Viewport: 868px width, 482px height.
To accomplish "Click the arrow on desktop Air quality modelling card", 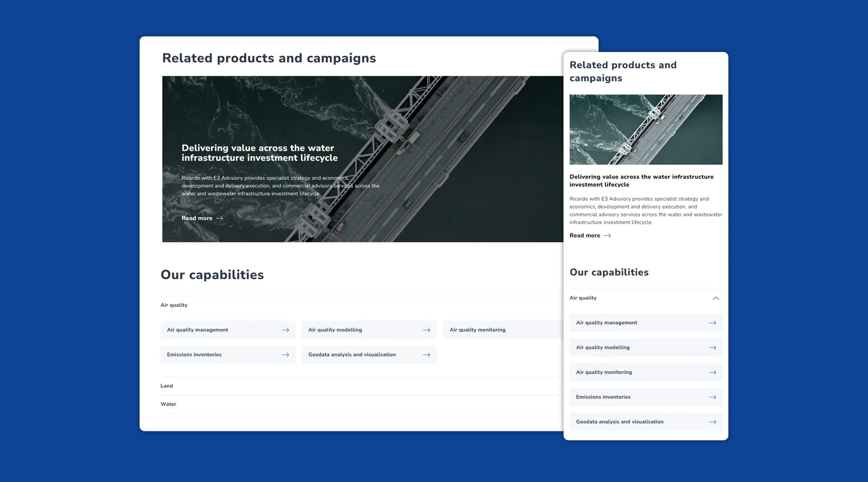I will (426, 330).
